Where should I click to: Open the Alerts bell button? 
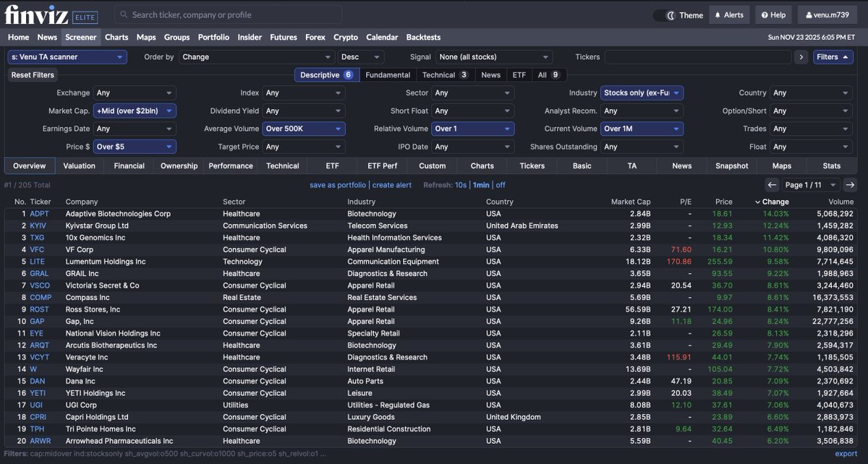[729, 15]
